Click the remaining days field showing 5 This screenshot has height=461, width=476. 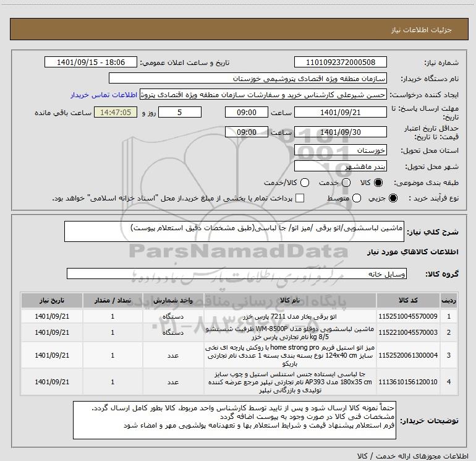pyautogui.click(x=180, y=113)
